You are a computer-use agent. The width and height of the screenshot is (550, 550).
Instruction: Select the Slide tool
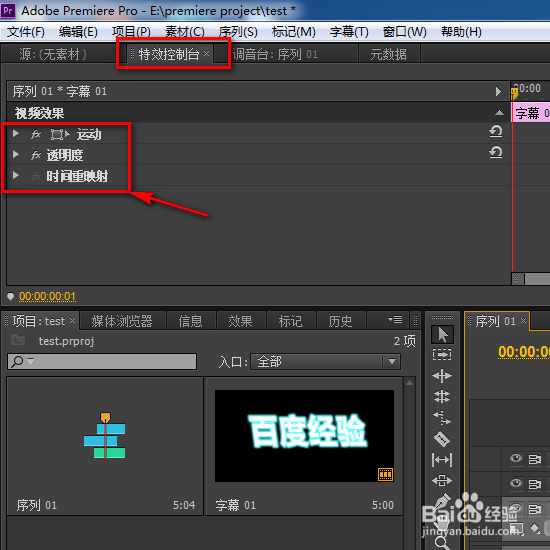442,480
